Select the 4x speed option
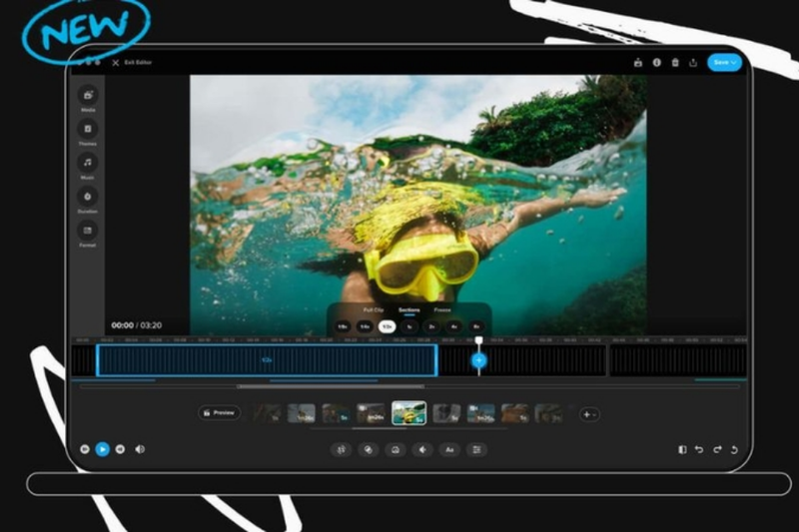The image size is (799, 532). click(454, 326)
